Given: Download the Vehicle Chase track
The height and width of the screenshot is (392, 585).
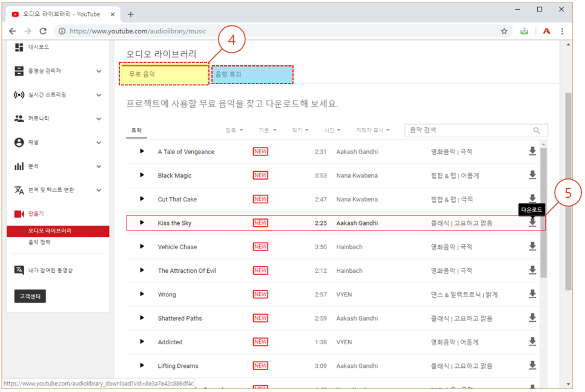Looking at the screenshot, I should coord(532,246).
